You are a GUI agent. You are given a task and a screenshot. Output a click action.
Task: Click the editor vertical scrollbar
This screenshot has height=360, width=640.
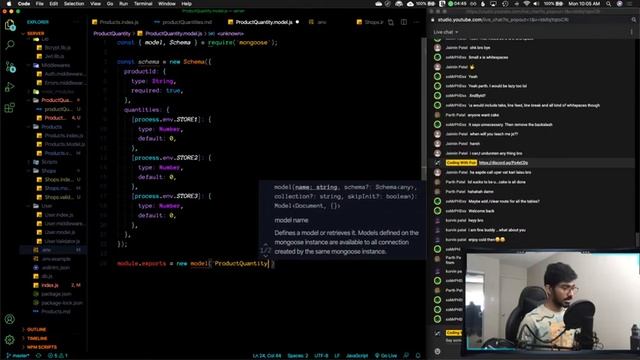click(424, 108)
